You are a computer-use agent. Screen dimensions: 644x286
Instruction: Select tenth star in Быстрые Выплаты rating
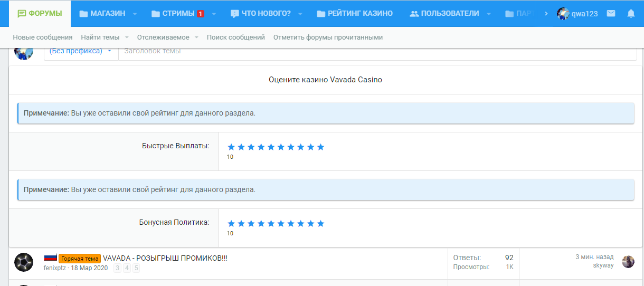tap(320, 147)
